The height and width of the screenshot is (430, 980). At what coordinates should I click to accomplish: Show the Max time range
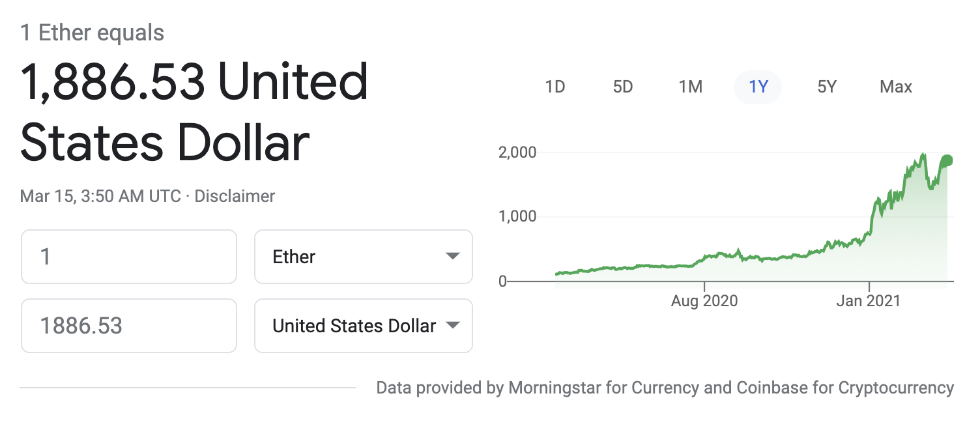(896, 87)
